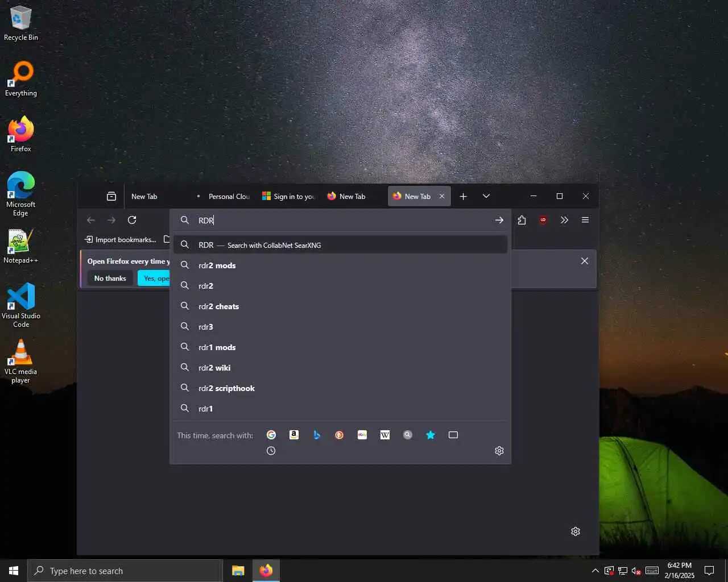Search this time with Google
Viewport: 728px width, 582px height.
(271, 435)
